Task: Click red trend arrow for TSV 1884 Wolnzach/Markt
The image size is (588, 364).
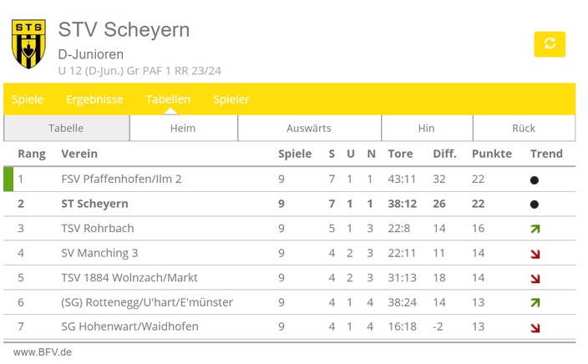Action: (x=535, y=279)
